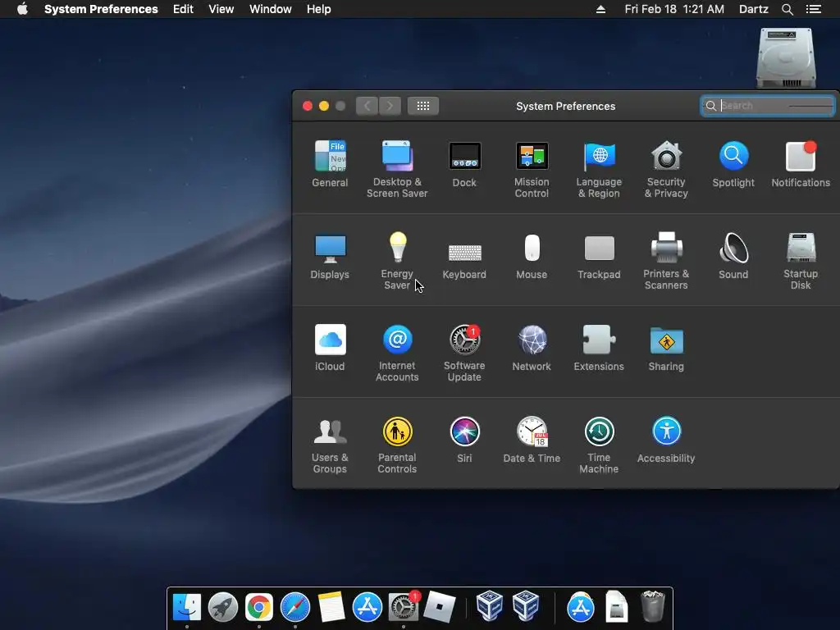This screenshot has width=840, height=630.
Task: Open the Edit menu
Action: (183, 9)
